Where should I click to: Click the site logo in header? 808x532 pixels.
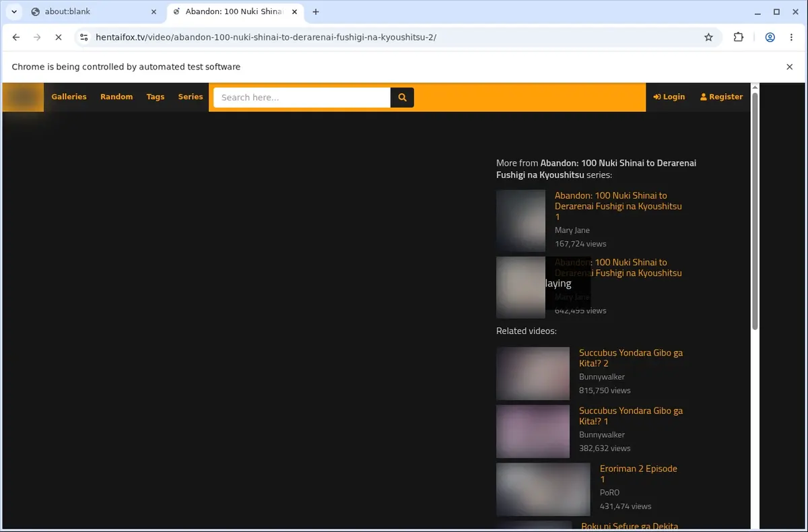click(x=24, y=97)
